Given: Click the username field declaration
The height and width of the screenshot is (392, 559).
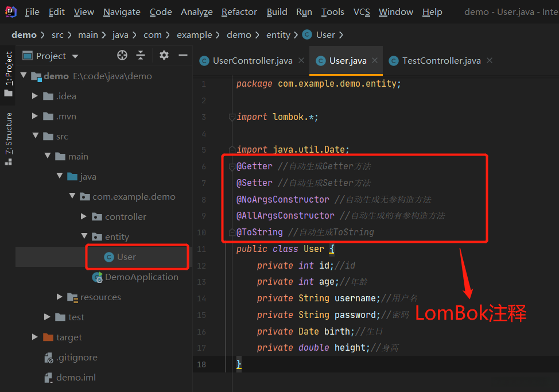Looking at the screenshot, I should point(319,298).
